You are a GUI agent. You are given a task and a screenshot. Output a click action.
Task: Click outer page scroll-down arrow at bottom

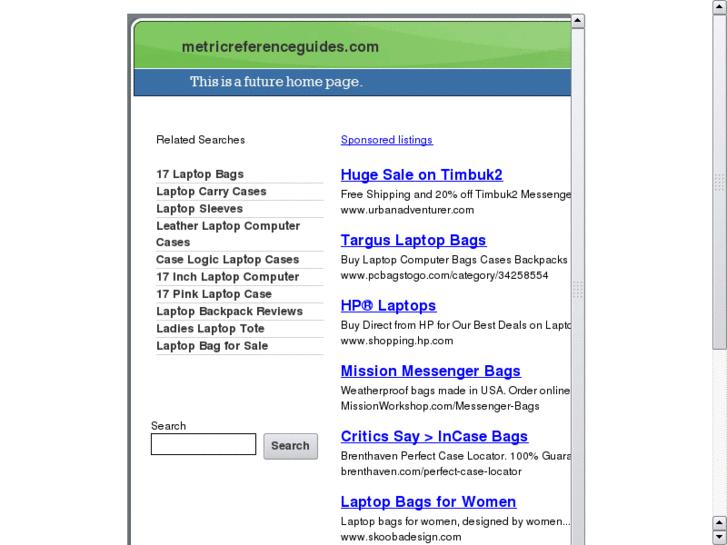[720, 538]
